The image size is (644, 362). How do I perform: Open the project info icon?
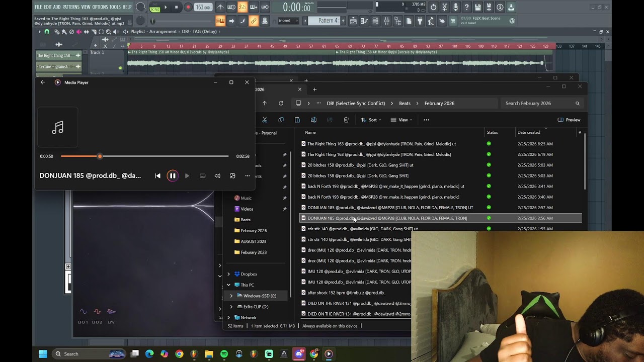[x=500, y=7]
